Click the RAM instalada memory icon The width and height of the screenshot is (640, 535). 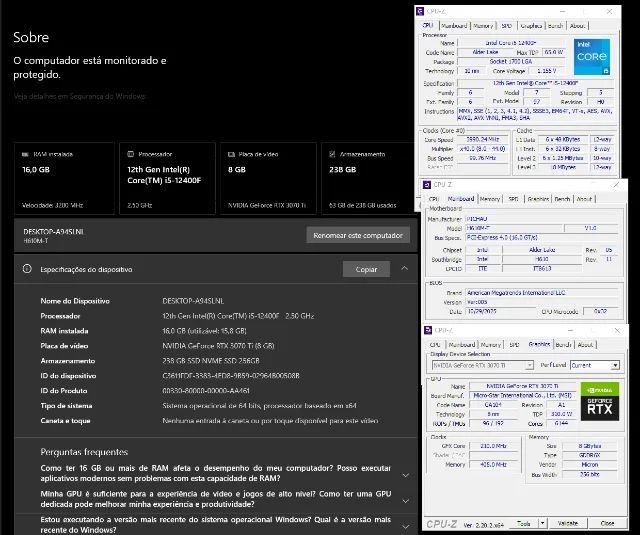pos(25,154)
